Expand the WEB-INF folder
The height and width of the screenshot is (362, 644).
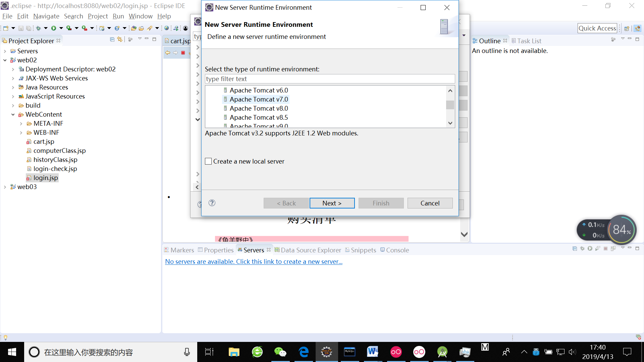point(21,133)
